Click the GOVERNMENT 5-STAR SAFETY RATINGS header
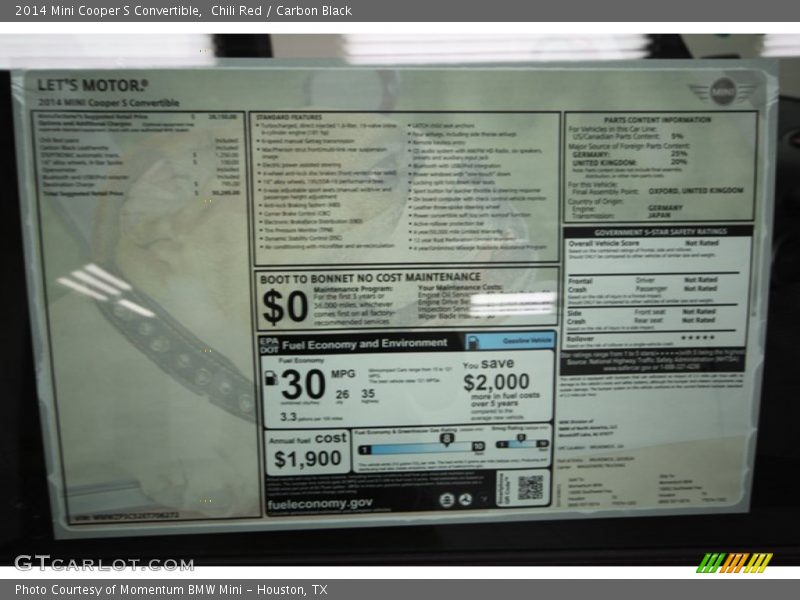Viewport: 800px width, 600px height. [660, 232]
